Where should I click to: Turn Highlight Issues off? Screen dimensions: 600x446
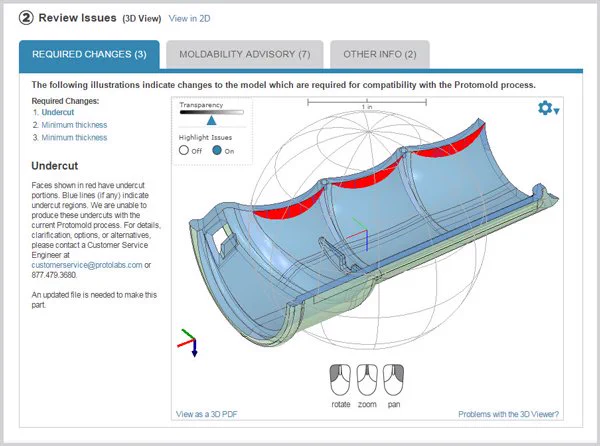pyautogui.click(x=184, y=150)
